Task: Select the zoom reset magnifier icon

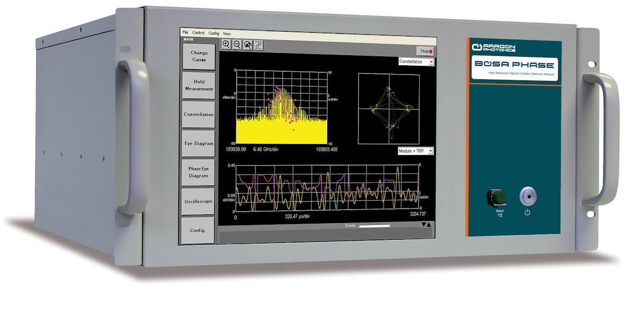Action: 248,46
